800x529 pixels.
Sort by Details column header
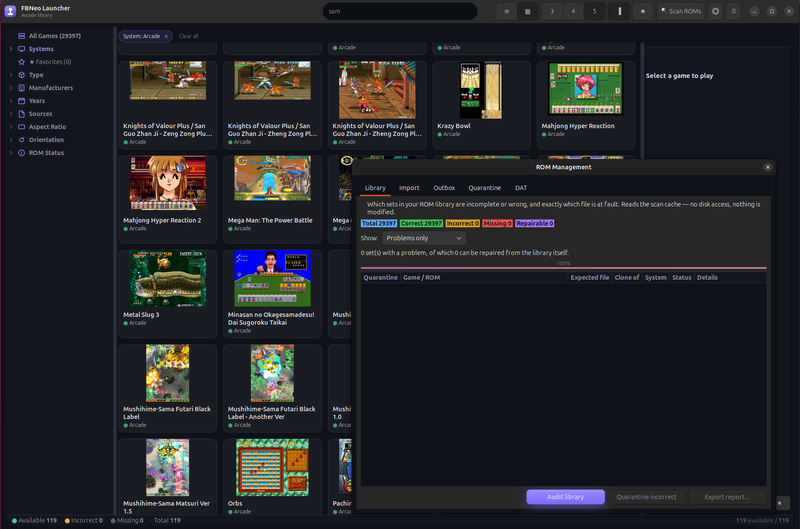pyautogui.click(x=730, y=278)
